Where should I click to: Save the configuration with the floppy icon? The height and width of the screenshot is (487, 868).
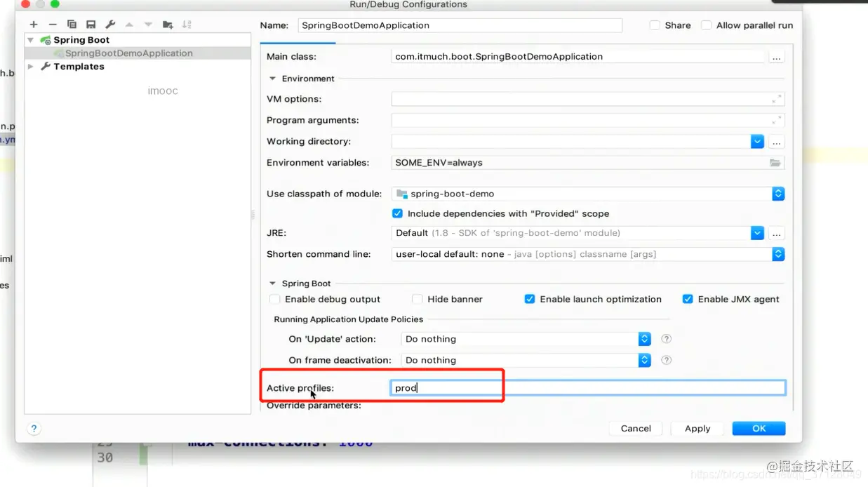coord(91,25)
